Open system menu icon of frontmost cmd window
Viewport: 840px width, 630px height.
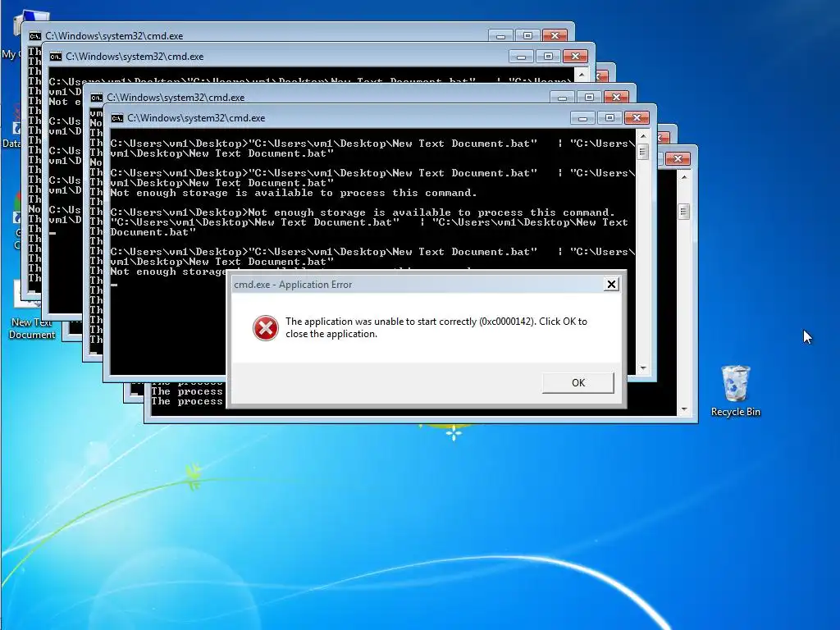117,118
